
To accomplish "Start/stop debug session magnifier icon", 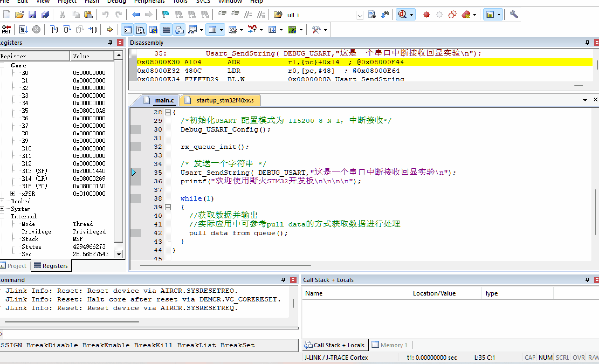I will point(402,15).
